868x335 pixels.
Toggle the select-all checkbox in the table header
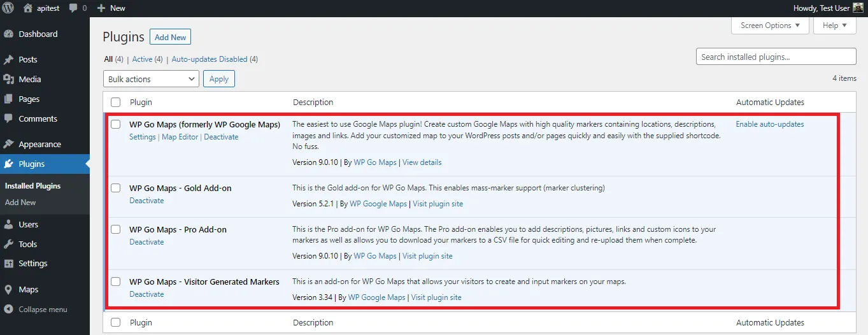pyautogui.click(x=115, y=103)
